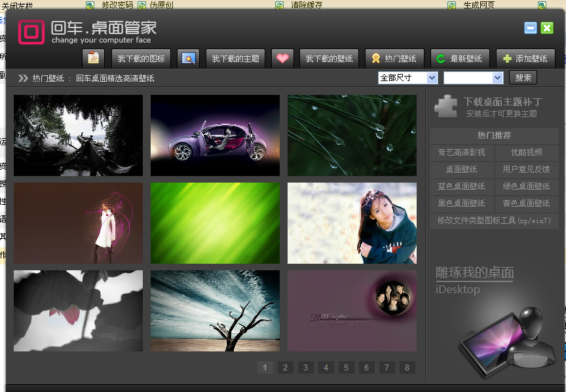Image resolution: width=566 pixels, height=392 pixels.
Task: Click the blue picture browser icon in toolbar
Action: click(x=189, y=58)
